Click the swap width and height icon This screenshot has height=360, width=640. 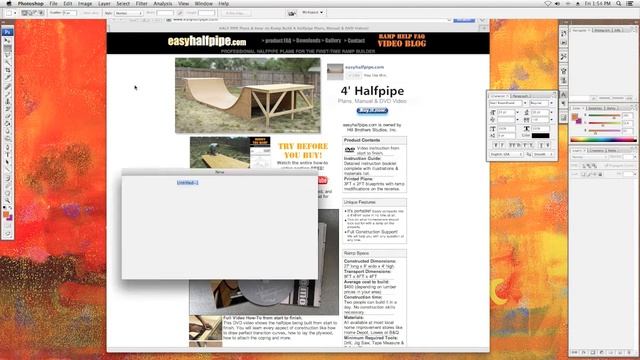180,13
